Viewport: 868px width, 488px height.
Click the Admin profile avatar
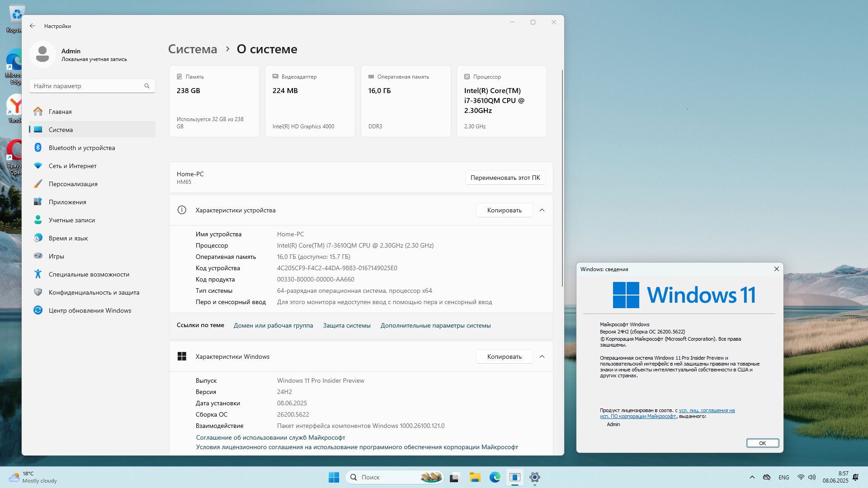pyautogui.click(x=42, y=54)
